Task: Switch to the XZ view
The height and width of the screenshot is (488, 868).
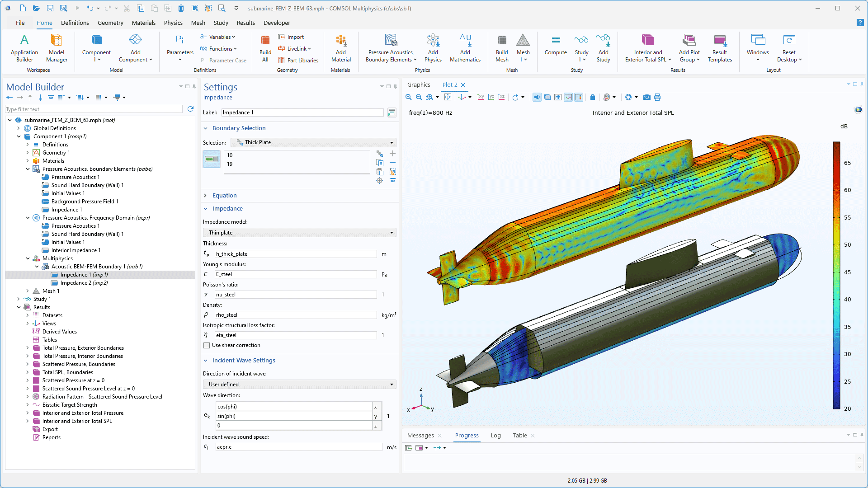Action: 501,97
